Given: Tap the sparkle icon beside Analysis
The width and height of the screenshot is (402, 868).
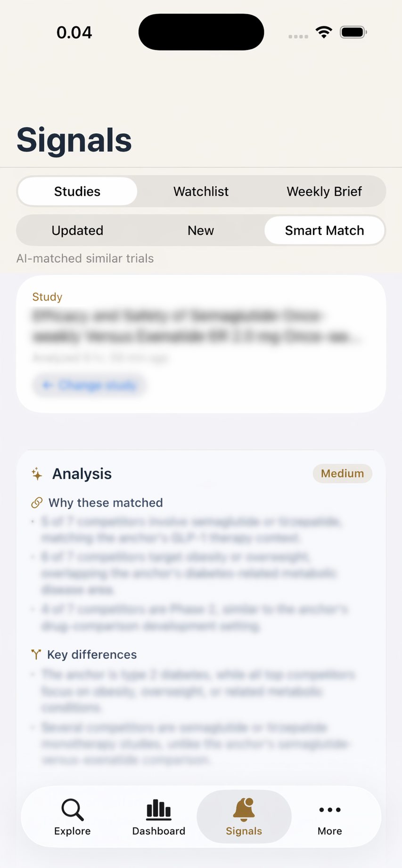Looking at the screenshot, I should tap(37, 474).
